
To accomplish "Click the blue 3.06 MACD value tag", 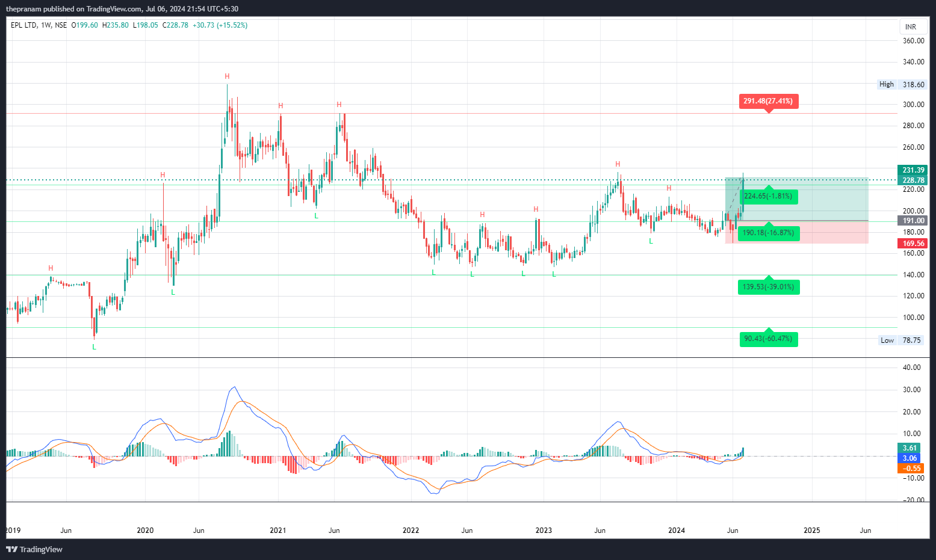I will pos(910,458).
